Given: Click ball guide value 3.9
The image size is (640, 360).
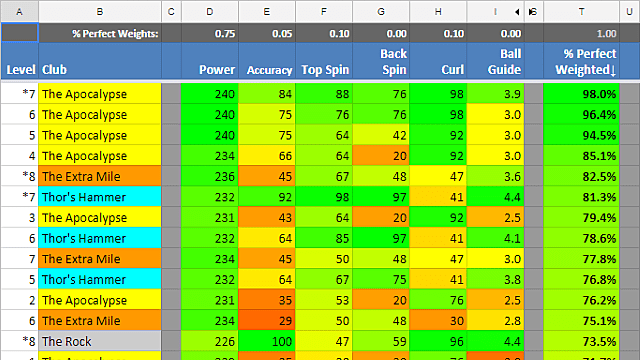Looking at the screenshot, I should click(x=495, y=94).
